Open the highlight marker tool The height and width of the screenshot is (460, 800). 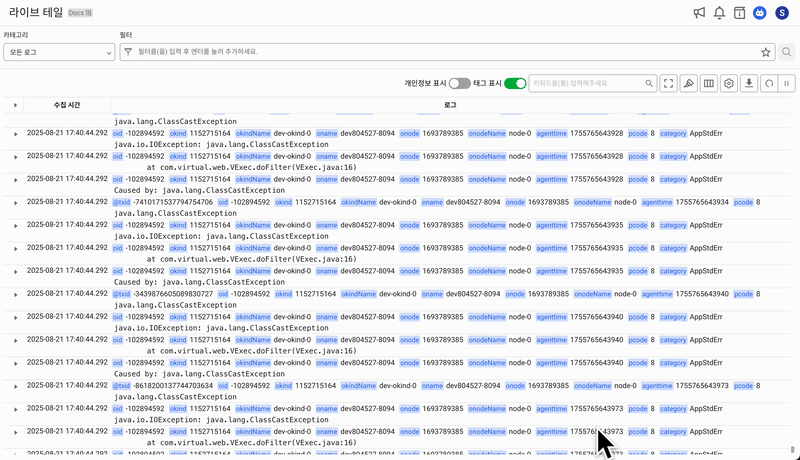point(689,83)
